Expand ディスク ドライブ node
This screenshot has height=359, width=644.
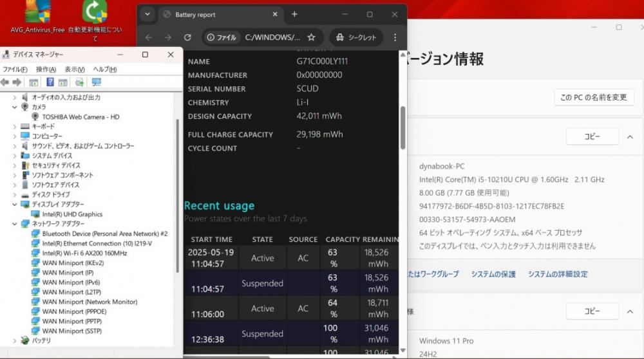click(14, 195)
